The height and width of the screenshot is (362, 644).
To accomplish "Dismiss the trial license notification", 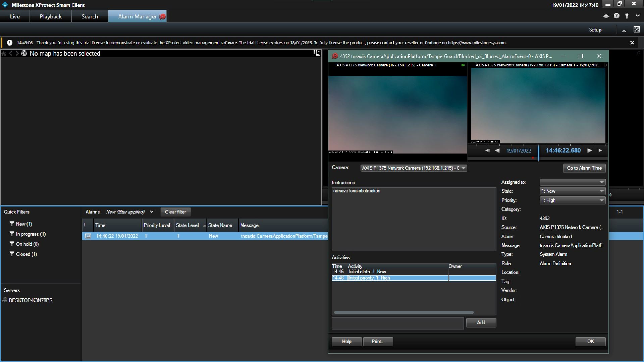I will point(632,43).
